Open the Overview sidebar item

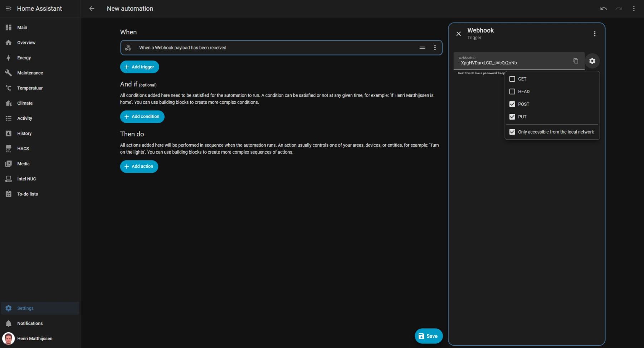[40, 43]
